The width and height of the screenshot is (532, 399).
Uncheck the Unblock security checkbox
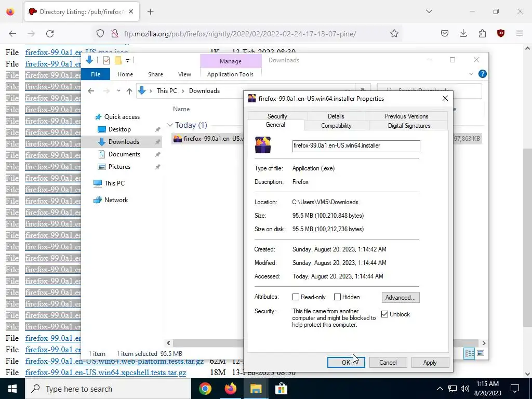384,314
